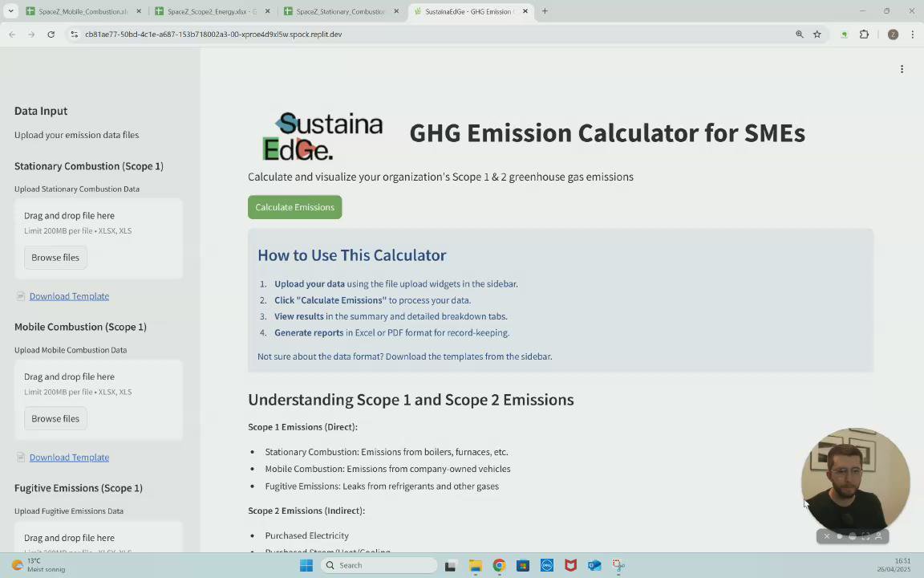Click 'Understanding Scope 1 and Scope 2 Emissions' heading

(x=411, y=400)
